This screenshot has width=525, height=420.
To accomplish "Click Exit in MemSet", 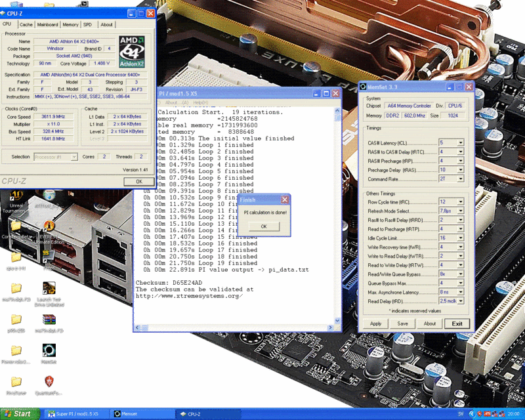I will point(457,324).
